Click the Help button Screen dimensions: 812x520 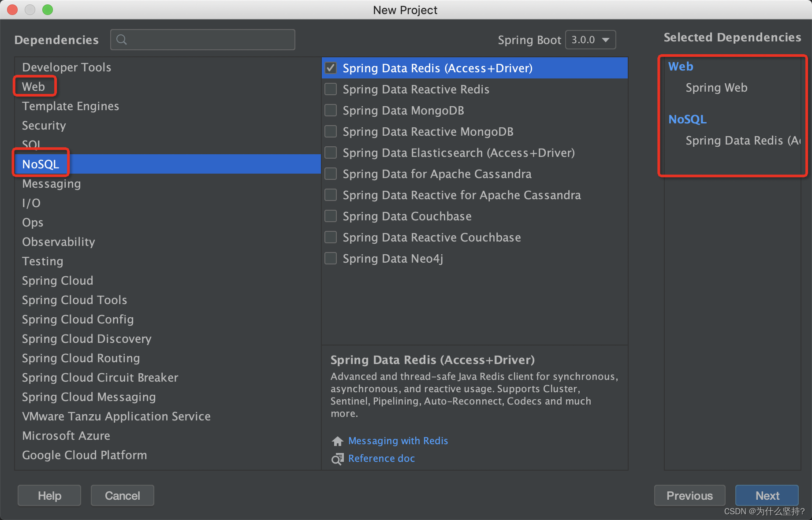tap(49, 496)
